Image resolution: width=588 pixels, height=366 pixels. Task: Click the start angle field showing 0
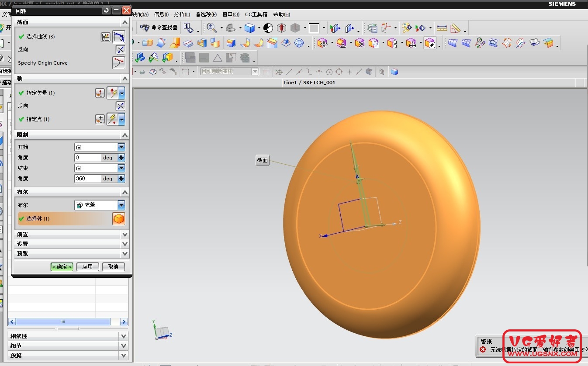(x=88, y=158)
